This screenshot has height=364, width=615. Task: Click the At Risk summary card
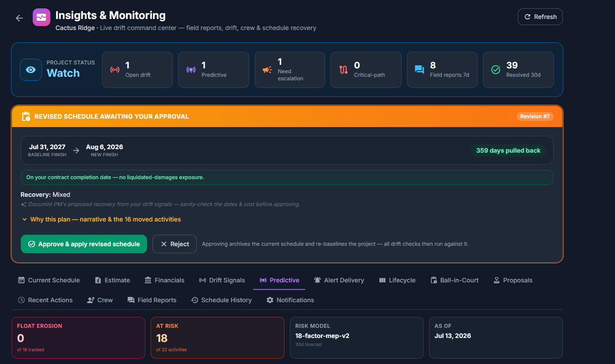(x=217, y=338)
